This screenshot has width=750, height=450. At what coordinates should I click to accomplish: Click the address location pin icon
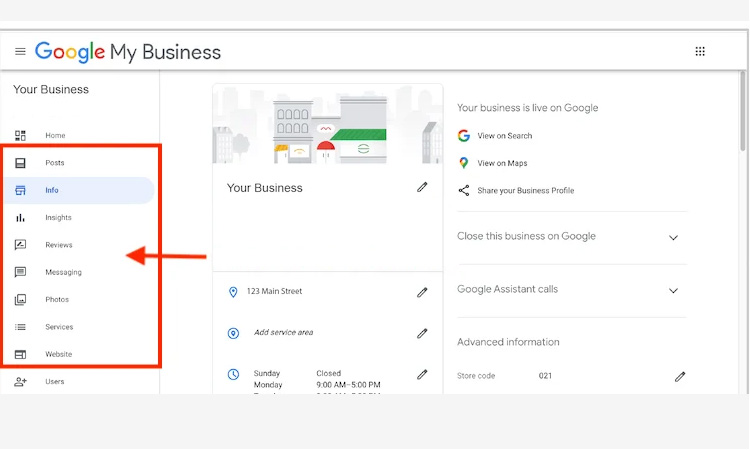233,292
